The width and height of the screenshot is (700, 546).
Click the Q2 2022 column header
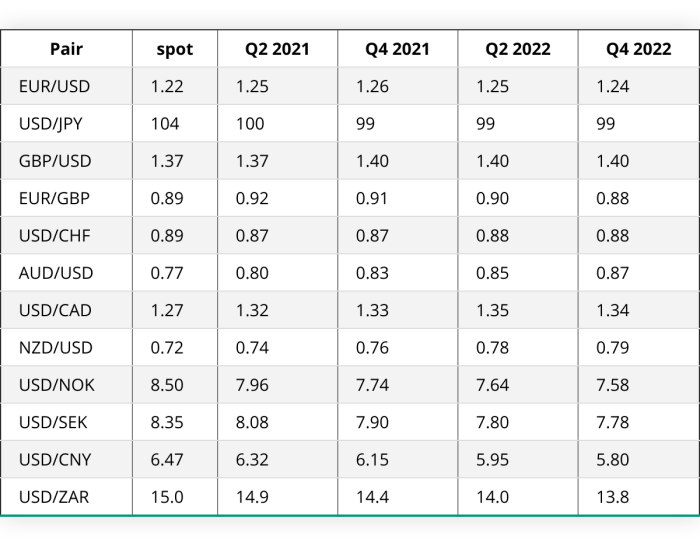pyautogui.click(x=518, y=49)
